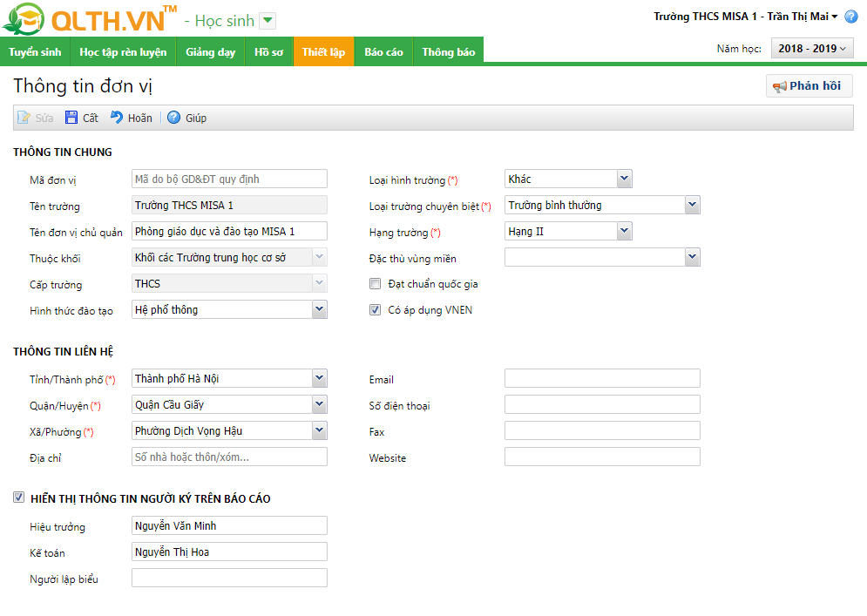The height and width of the screenshot is (616, 867).
Task: Click the Hoãn cancel text button
Action: [140, 118]
